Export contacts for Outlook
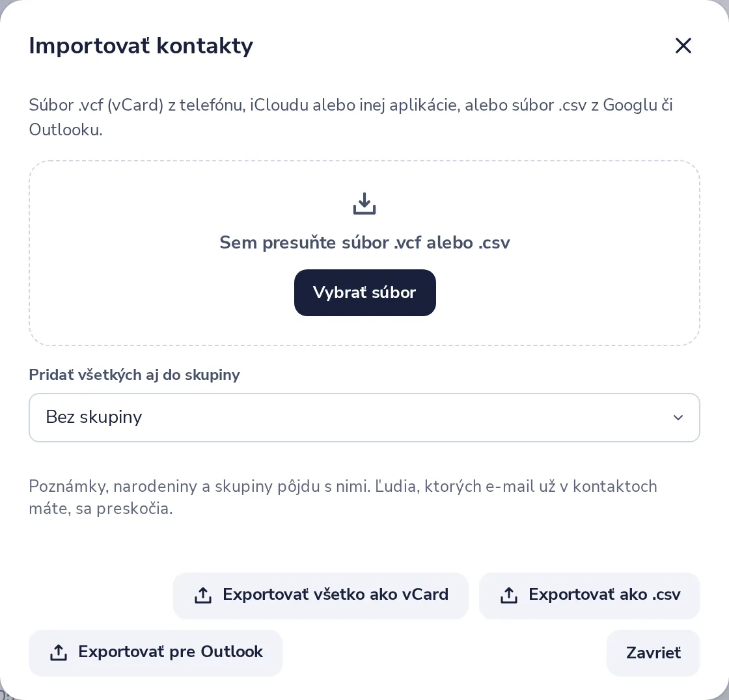 [156, 653]
